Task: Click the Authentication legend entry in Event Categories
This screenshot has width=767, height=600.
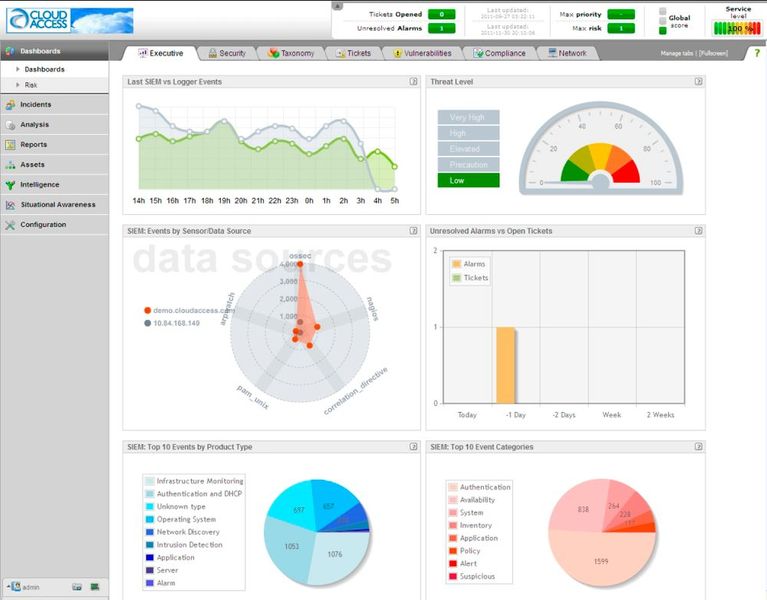Action: tap(479, 488)
